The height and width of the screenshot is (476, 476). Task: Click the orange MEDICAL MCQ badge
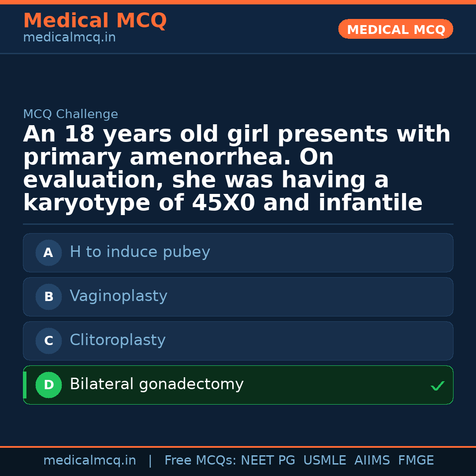click(395, 30)
